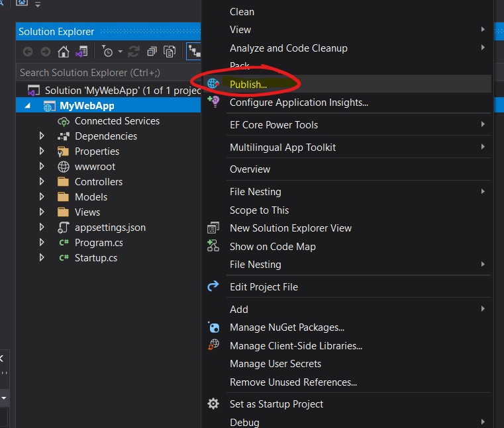Select the Startup.cs file name
The image size is (504, 428).
(96, 258)
